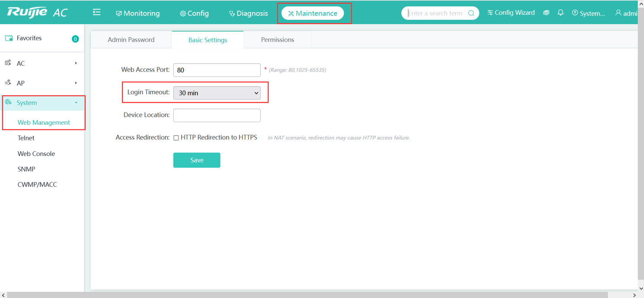Open the Diagnosis menu
644x298 pixels.
pyautogui.click(x=248, y=13)
